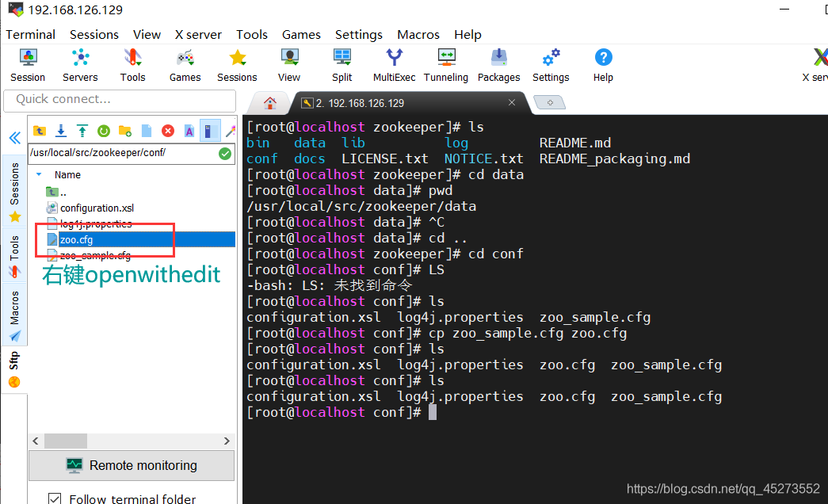Click the MobaXterm window title icon
This screenshot has width=828, height=504.
[x=16, y=9]
